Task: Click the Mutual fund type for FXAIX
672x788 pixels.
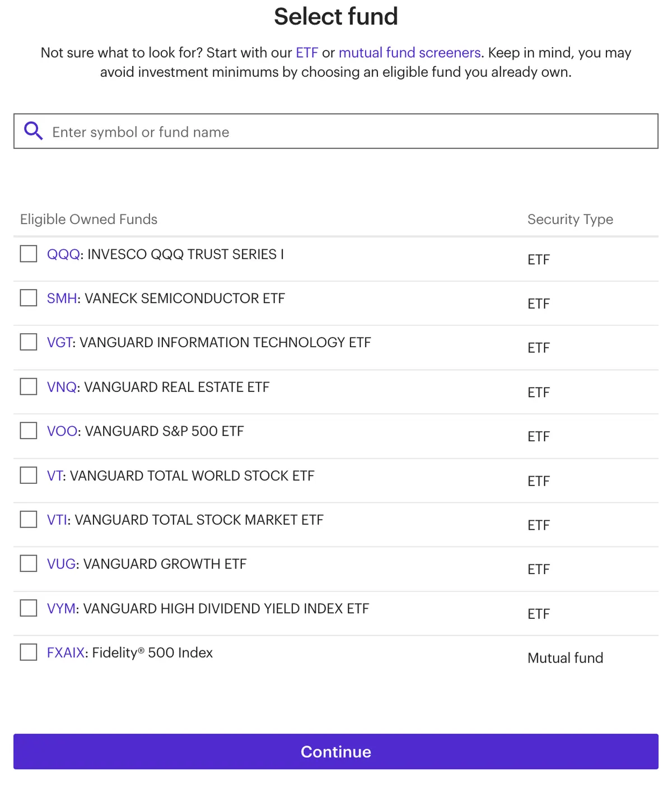Action: tap(565, 658)
